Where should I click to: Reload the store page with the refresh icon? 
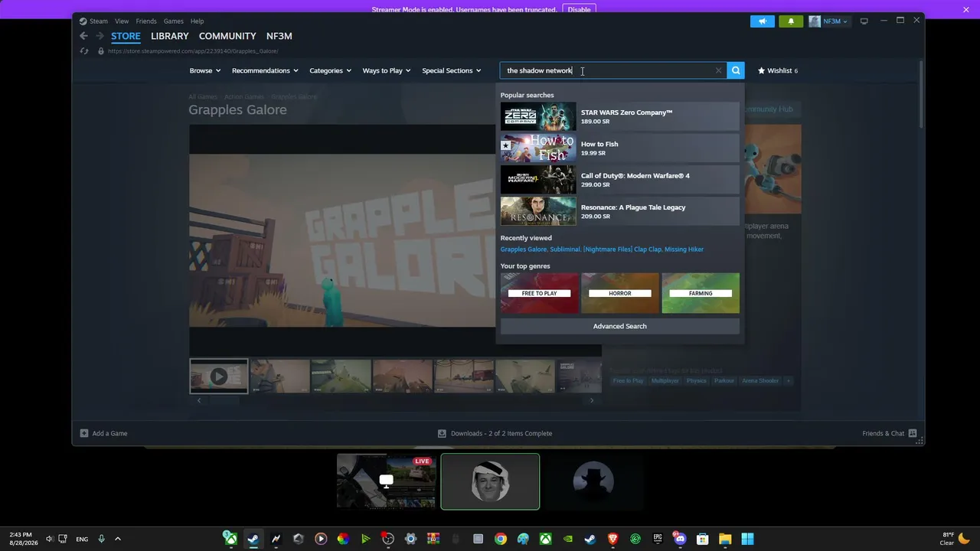84,51
